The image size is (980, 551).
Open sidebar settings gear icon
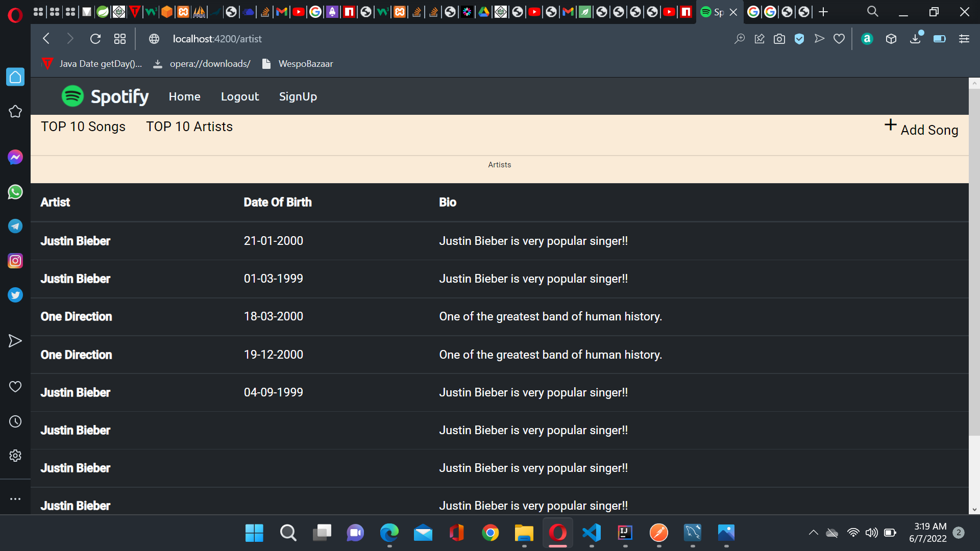(15, 456)
